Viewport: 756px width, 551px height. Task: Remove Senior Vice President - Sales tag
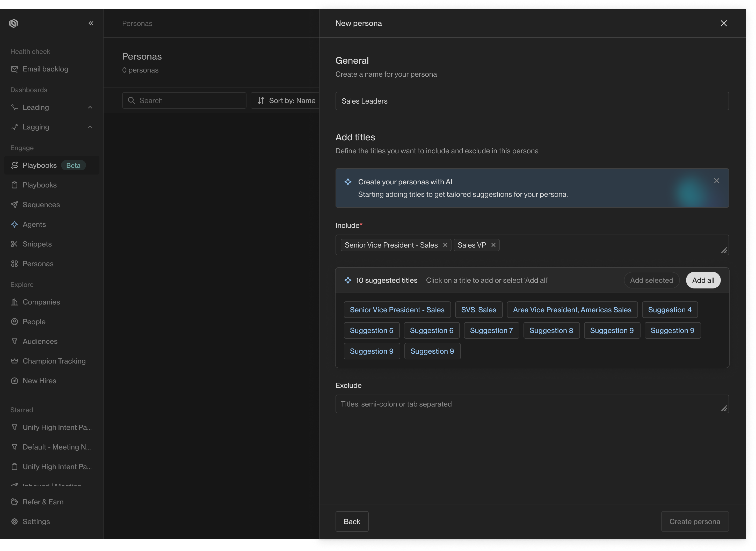pos(445,245)
